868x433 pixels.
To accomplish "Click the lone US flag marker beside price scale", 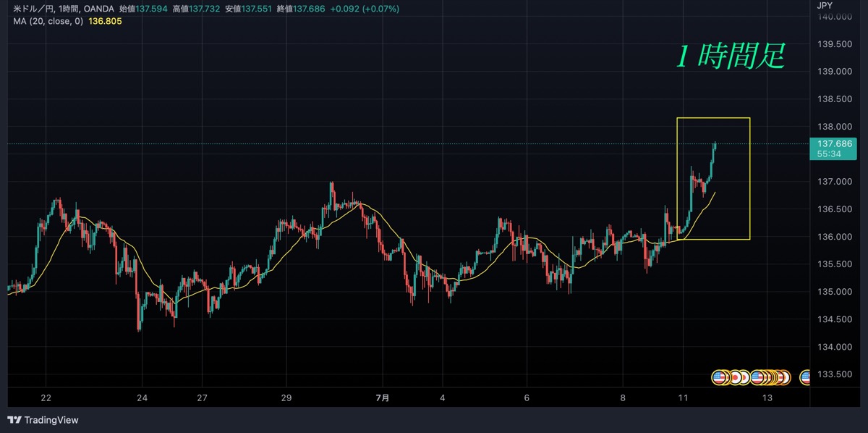I will [x=805, y=377].
